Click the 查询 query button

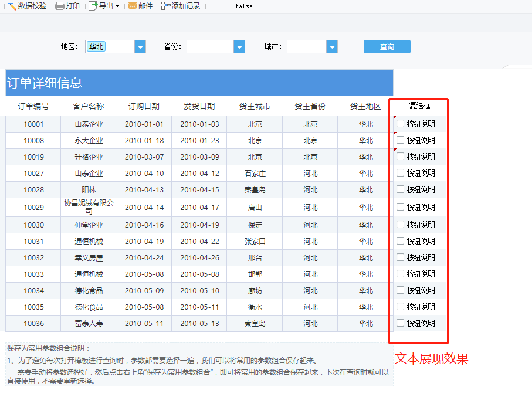pos(387,47)
